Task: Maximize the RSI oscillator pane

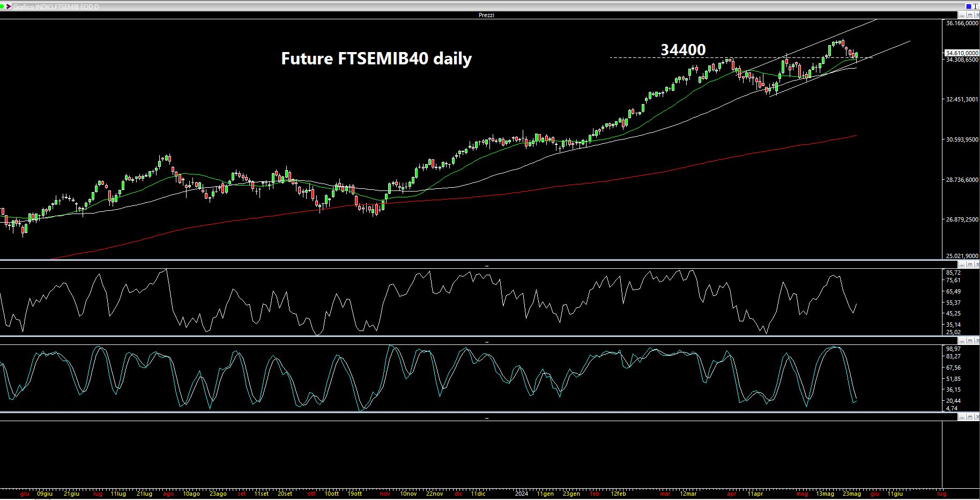Action: [970, 264]
